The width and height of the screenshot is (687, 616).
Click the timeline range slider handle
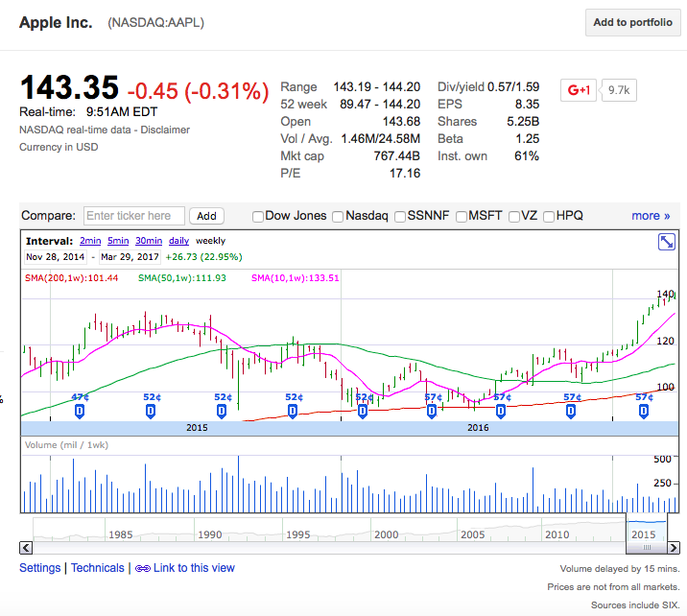647,547
